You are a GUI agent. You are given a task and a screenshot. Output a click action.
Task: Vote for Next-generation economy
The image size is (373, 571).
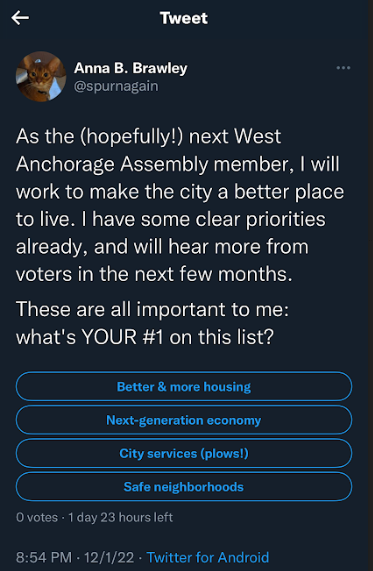(184, 420)
